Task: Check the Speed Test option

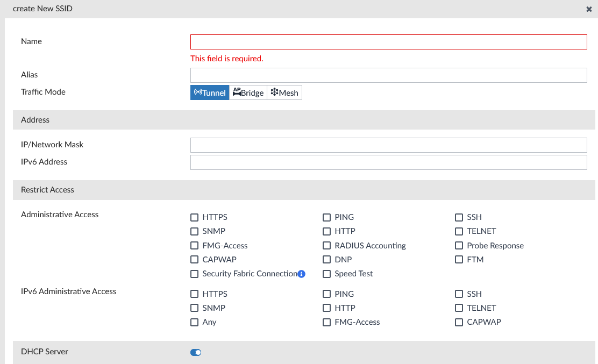Action: 326,274
